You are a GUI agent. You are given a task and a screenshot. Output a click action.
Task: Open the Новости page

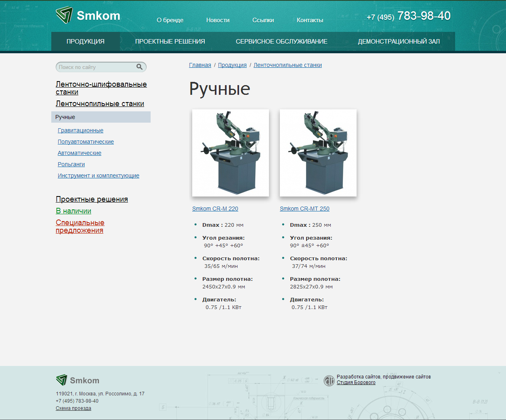[218, 20]
